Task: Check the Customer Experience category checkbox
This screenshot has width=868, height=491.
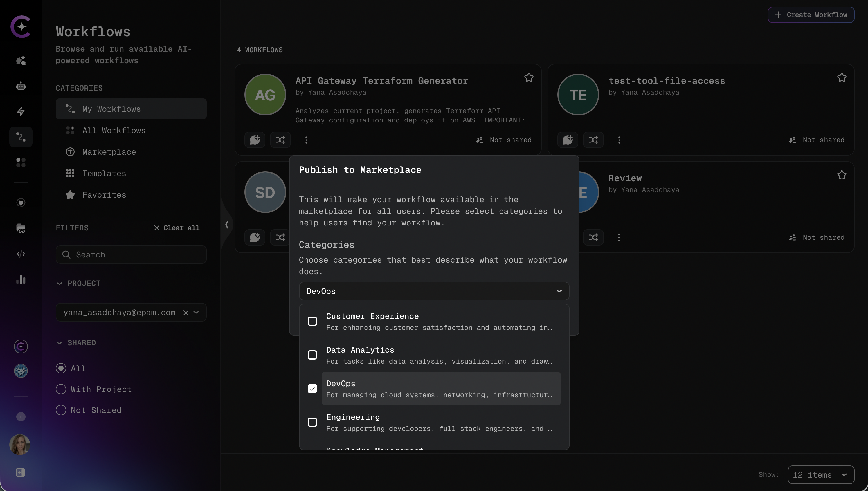Action: [x=312, y=321]
